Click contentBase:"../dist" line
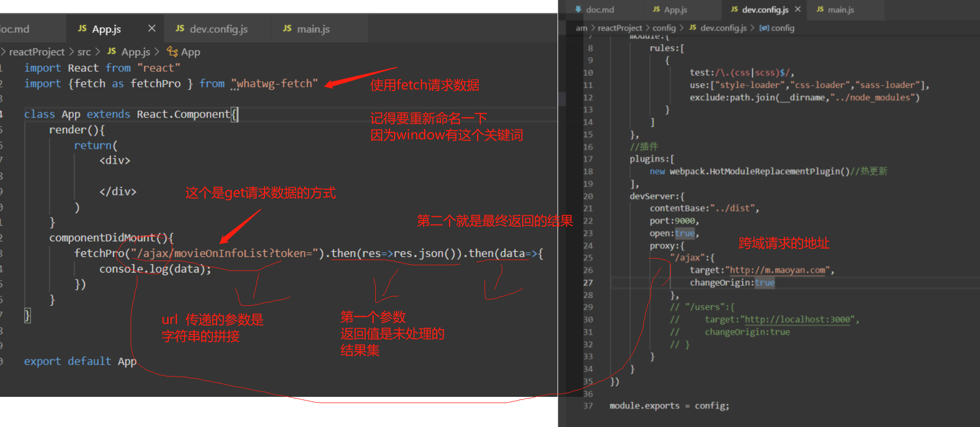The height and width of the screenshot is (427, 980). coord(704,209)
